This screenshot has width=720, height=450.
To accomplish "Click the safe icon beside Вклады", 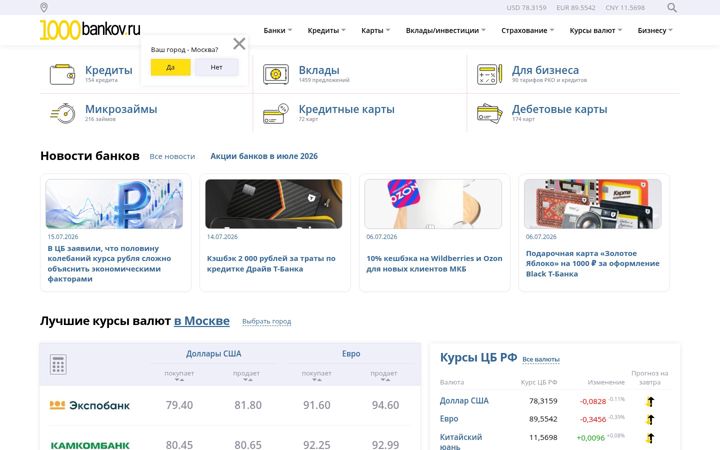I will tap(276, 74).
